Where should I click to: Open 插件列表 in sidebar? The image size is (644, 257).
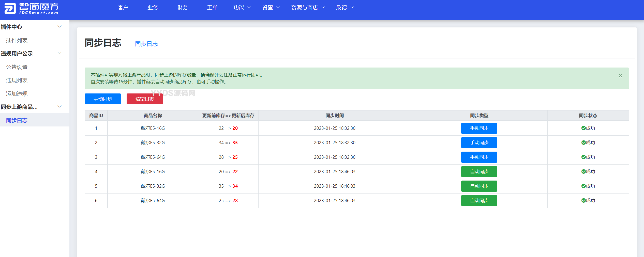pos(17,40)
